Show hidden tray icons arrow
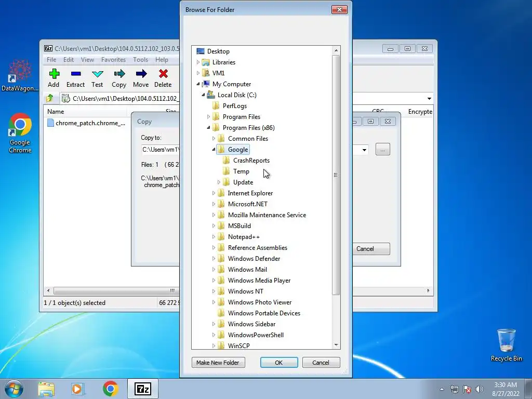This screenshot has height=399, width=532. (442, 389)
